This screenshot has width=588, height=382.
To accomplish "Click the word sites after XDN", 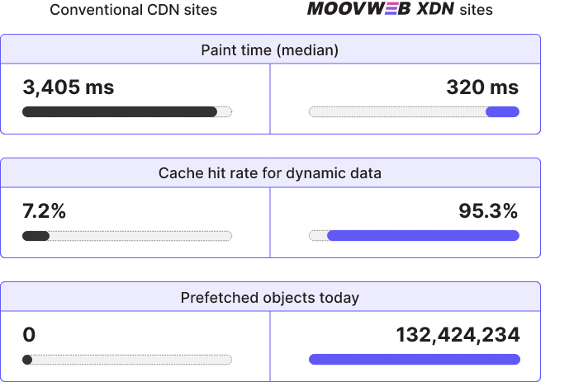I will tap(477, 10).
